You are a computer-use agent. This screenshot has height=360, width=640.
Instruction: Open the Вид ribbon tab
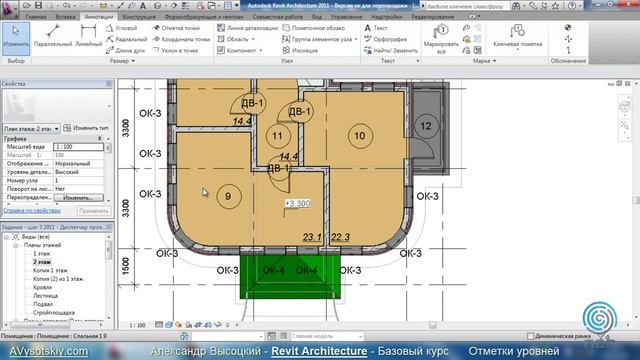[317, 17]
